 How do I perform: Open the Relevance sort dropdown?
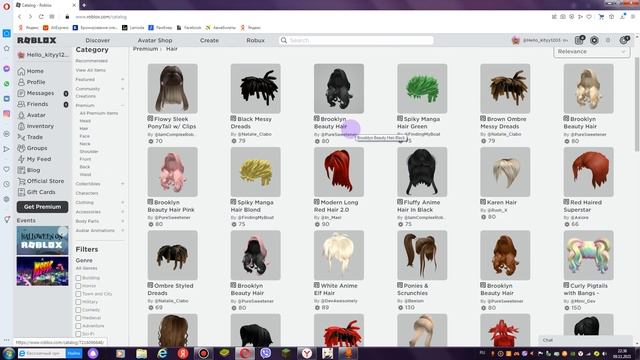pyautogui.click(x=591, y=52)
